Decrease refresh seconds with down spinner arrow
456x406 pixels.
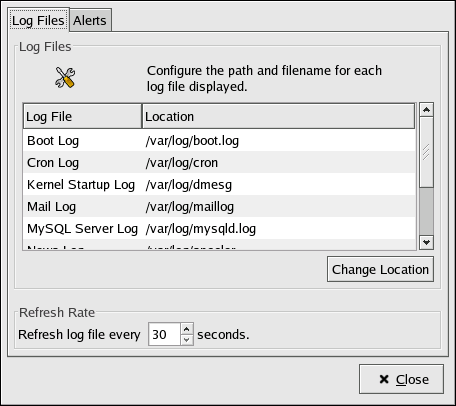coord(187,340)
